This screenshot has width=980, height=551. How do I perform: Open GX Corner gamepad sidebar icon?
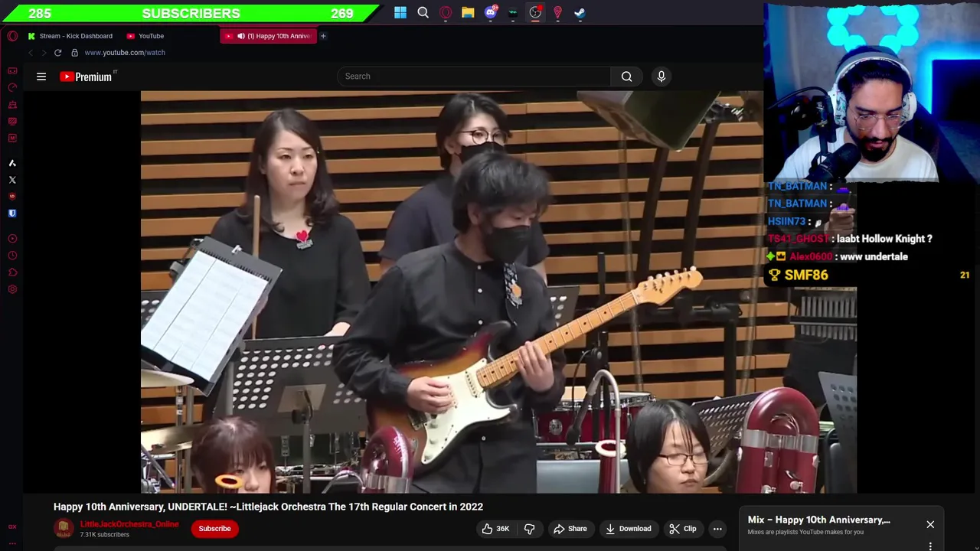coord(12,70)
